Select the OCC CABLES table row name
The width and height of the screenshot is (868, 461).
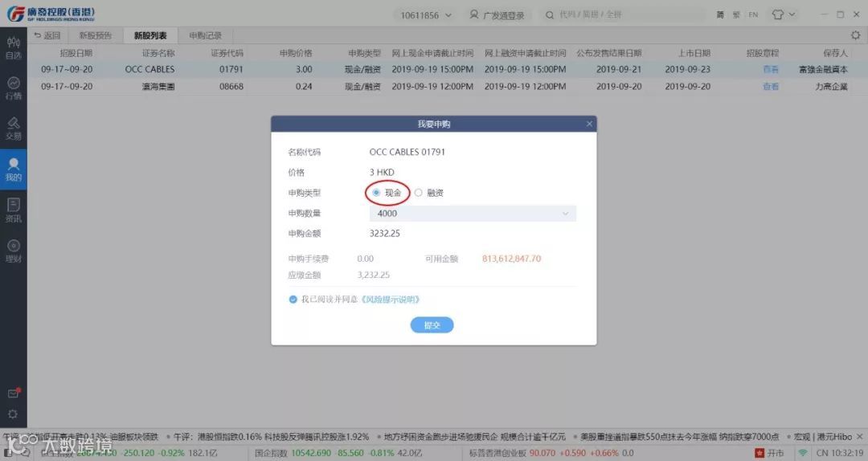click(x=149, y=69)
